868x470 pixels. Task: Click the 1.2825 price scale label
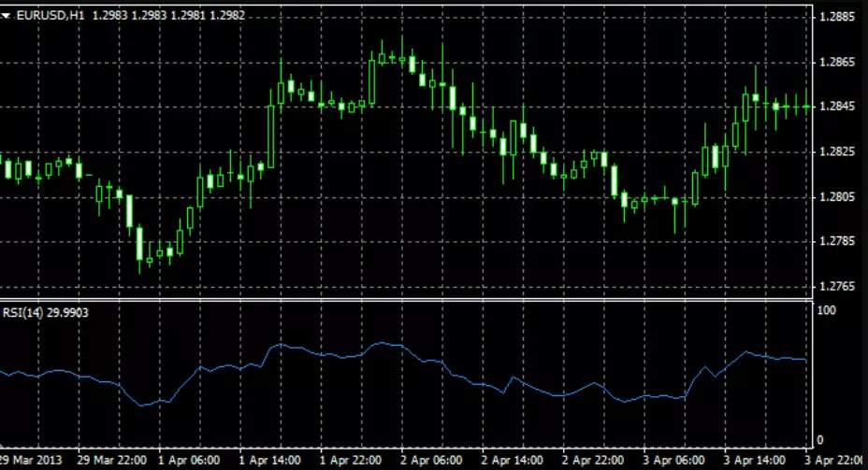pyautogui.click(x=837, y=151)
